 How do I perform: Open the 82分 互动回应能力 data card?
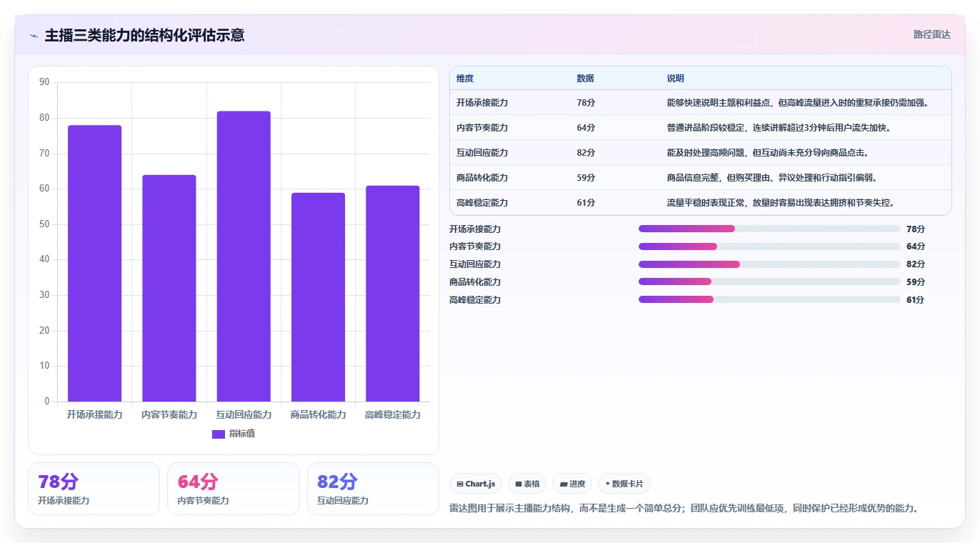(373, 489)
